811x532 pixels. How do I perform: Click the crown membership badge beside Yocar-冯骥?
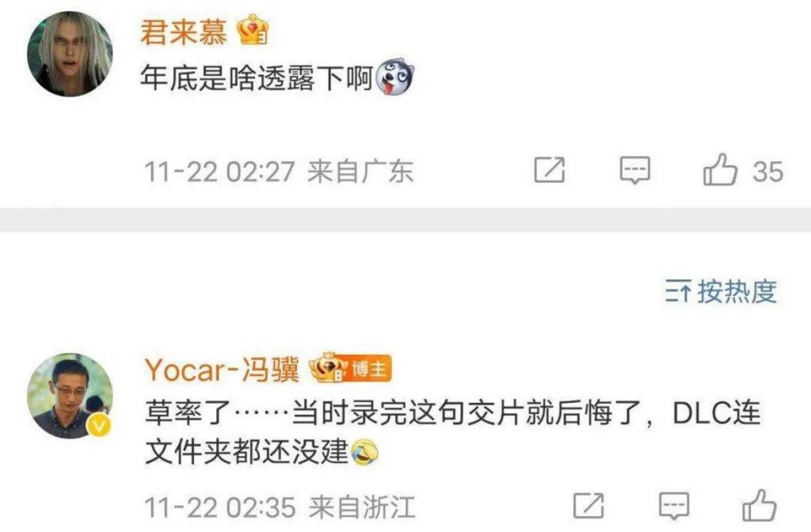(x=328, y=367)
